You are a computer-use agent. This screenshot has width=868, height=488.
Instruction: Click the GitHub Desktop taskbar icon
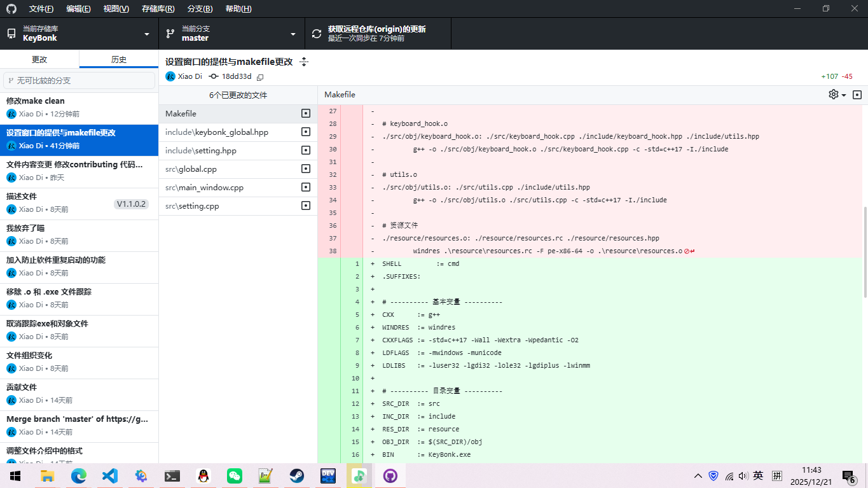pos(390,475)
